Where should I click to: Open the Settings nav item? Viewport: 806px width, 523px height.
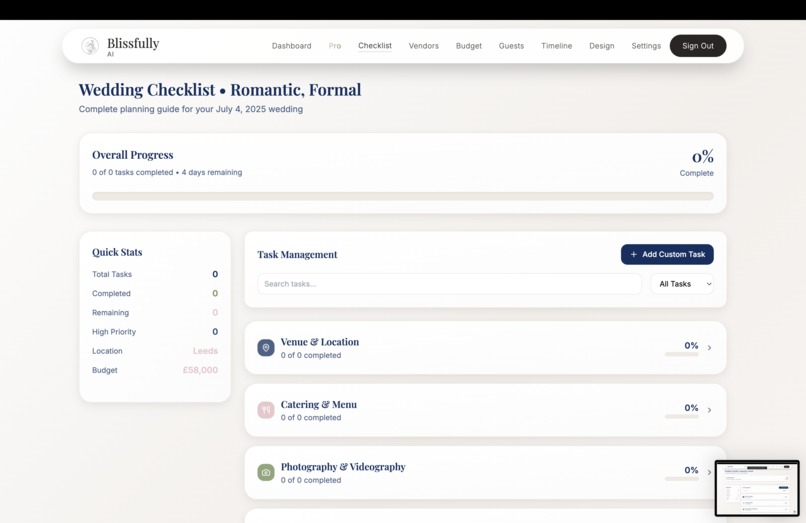pyautogui.click(x=646, y=46)
